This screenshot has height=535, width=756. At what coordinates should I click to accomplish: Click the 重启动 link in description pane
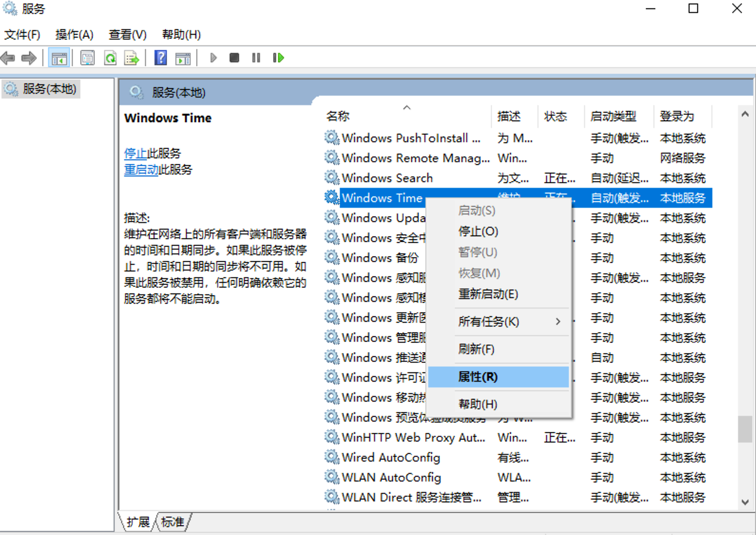(141, 170)
